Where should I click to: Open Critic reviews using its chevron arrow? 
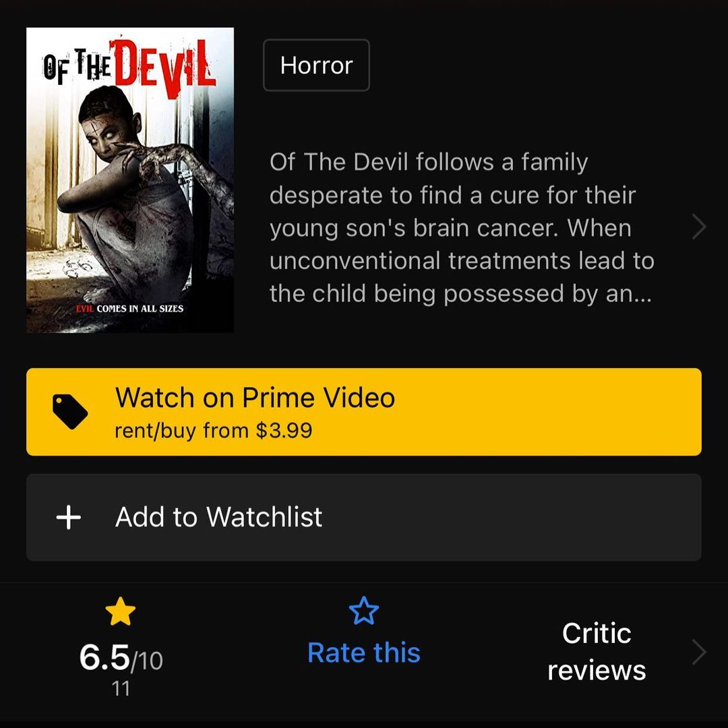click(x=699, y=652)
